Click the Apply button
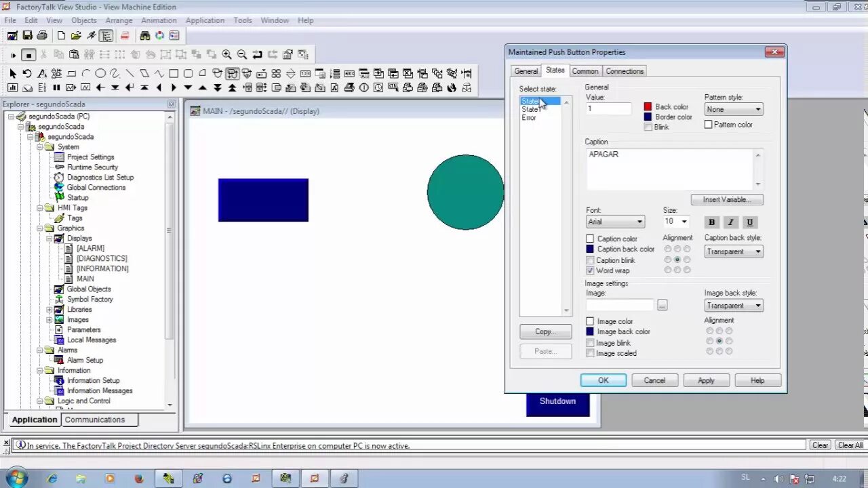The image size is (868, 488). pos(706,380)
